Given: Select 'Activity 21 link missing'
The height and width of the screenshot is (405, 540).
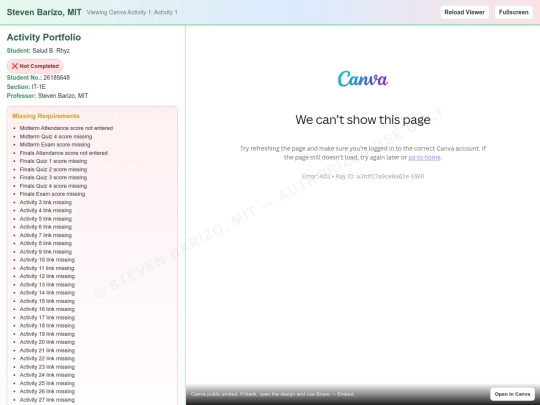Looking at the screenshot, I should 47,351.
